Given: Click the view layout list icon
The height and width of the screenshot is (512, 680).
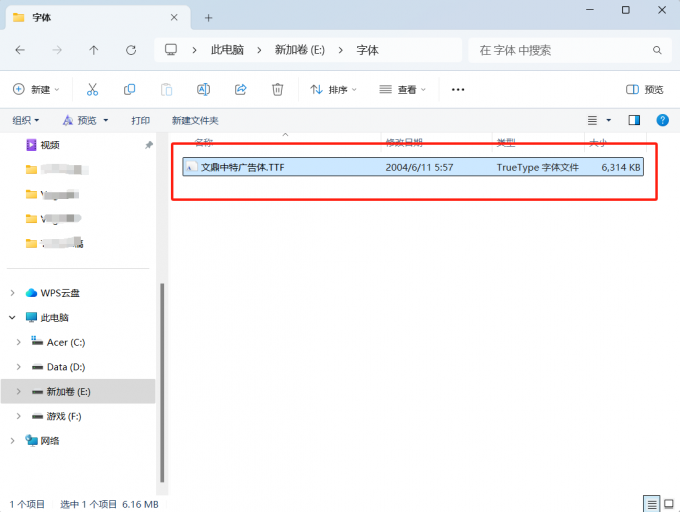Looking at the screenshot, I should [x=592, y=120].
